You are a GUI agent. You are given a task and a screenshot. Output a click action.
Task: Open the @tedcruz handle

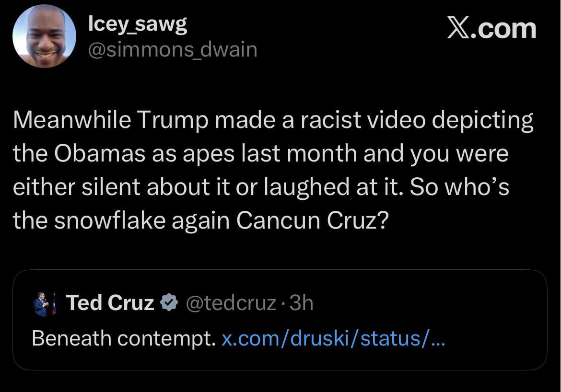[x=231, y=303]
